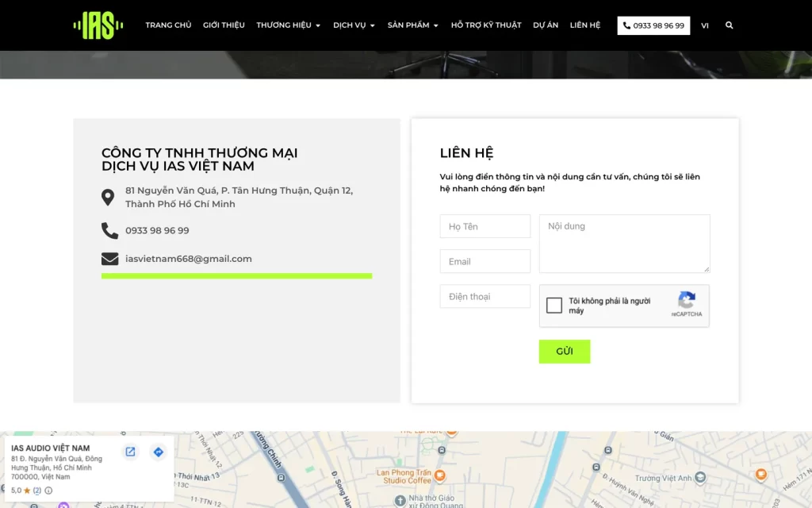
Task: Tick the 'Tôi không phải là người máy' checkbox
Action: (x=553, y=306)
